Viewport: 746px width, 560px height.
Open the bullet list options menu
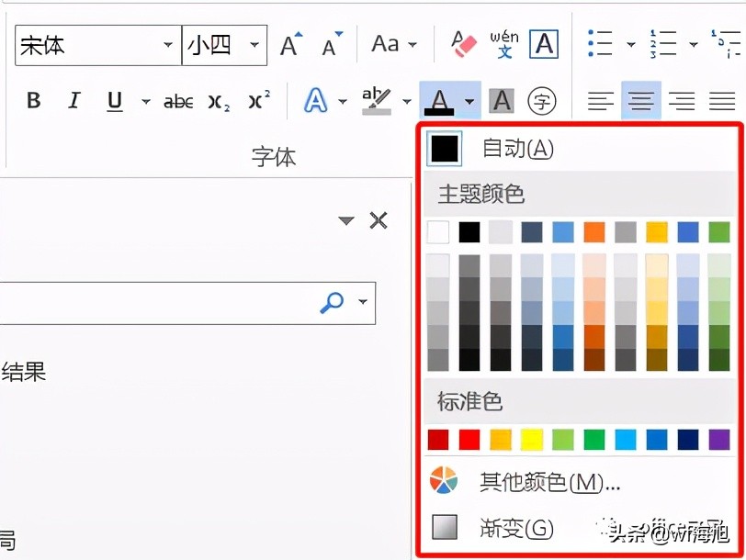[x=630, y=43]
